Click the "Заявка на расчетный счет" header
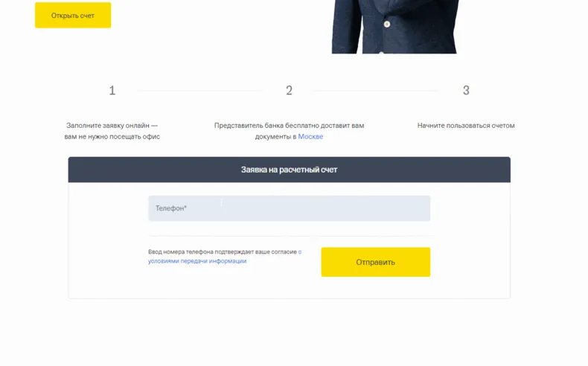Screen dimensions: 588x366 coord(289,170)
